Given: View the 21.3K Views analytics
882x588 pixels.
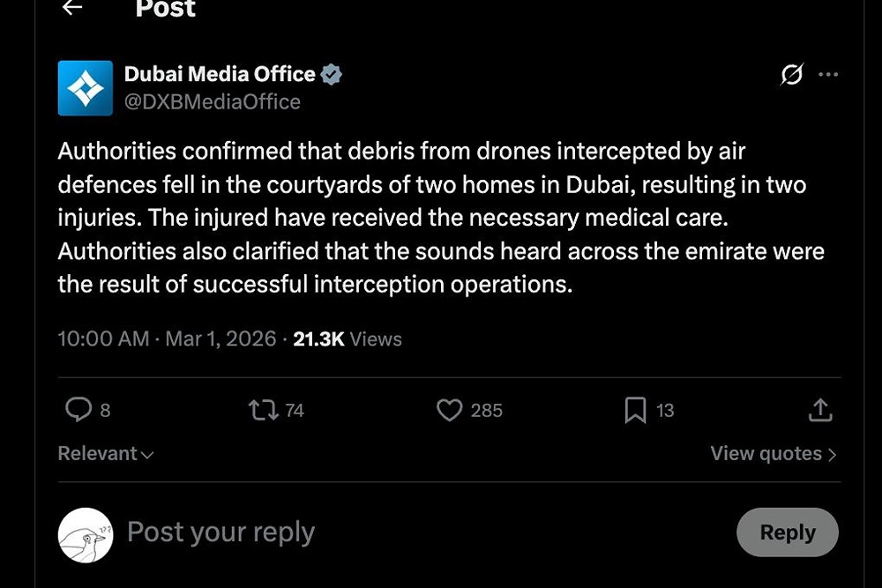Looking at the screenshot, I should [x=347, y=339].
